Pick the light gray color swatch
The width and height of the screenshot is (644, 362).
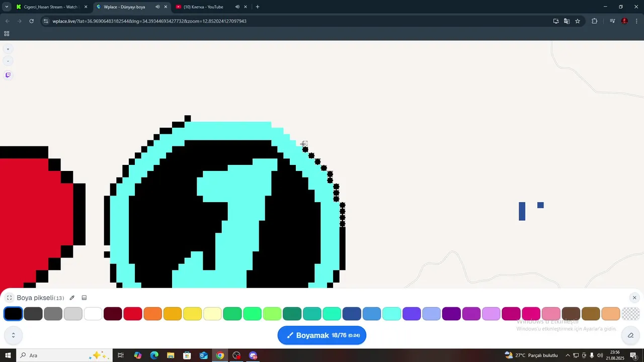(x=73, y=314)
